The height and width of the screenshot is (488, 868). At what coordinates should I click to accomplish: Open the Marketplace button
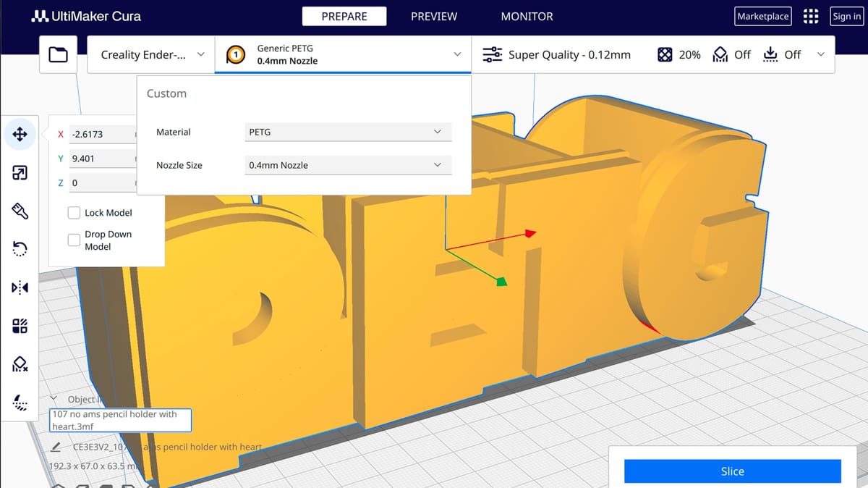pyautogui.click(x=763, y=16)
